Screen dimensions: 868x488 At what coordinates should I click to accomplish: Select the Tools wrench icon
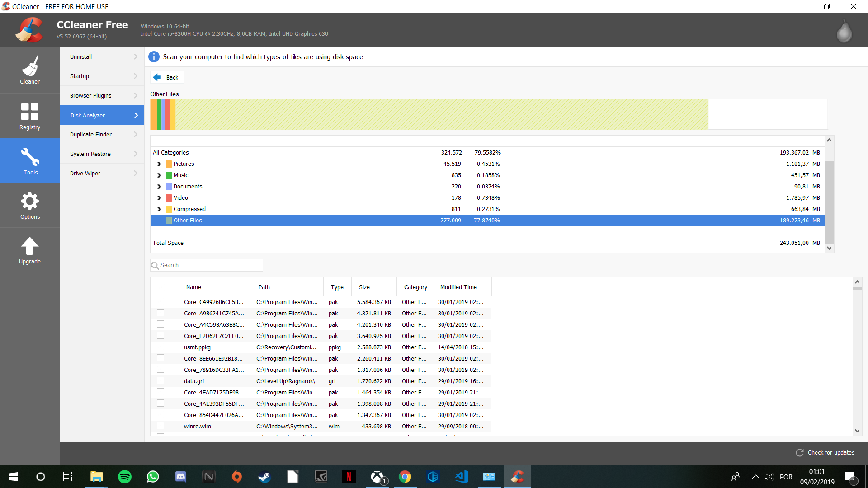click(30, 156)
